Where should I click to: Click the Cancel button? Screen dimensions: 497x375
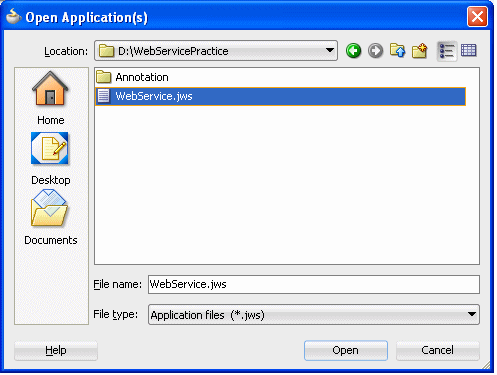pos(437,350)
